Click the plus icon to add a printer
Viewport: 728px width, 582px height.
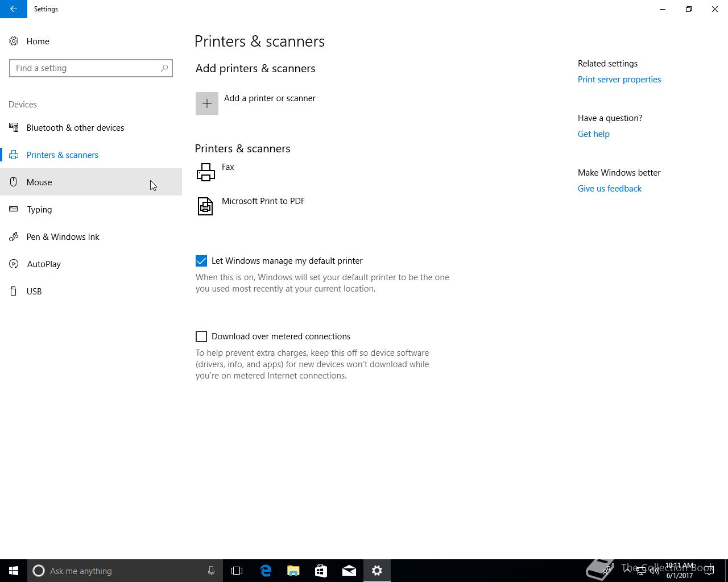207,103
